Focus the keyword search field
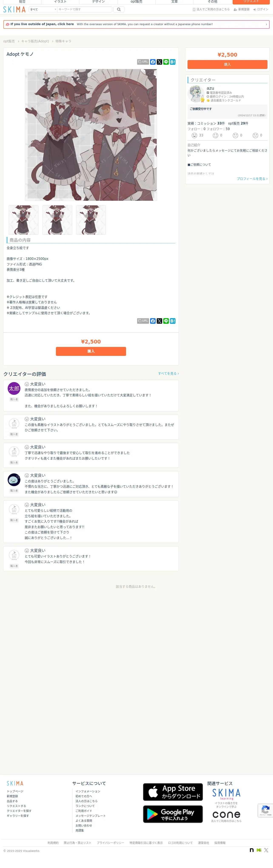 click(84, 9)
